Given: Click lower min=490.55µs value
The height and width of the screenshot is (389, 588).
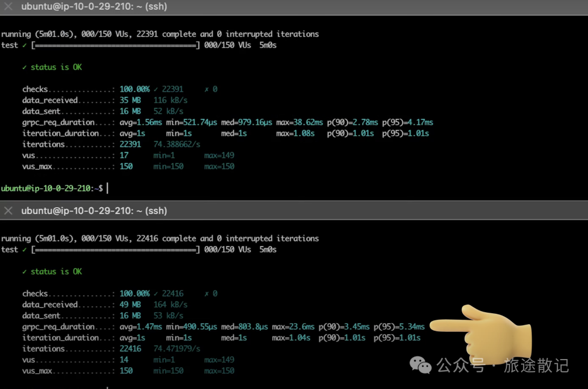Looking at the screenshot, I should click(x=191, y=327).
